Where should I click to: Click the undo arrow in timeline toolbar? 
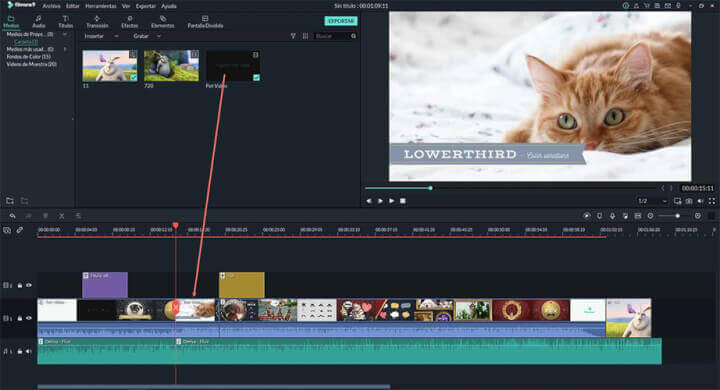coord(12,215)
